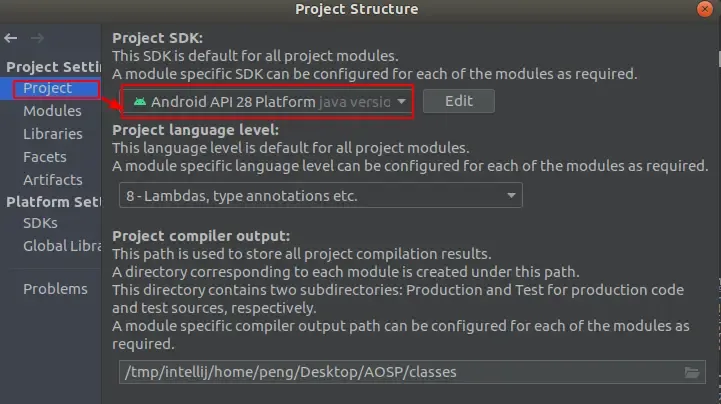The width and height of the screenshot is (721, 404).
Task: View the Problems section
Action: tap(55, 289)
